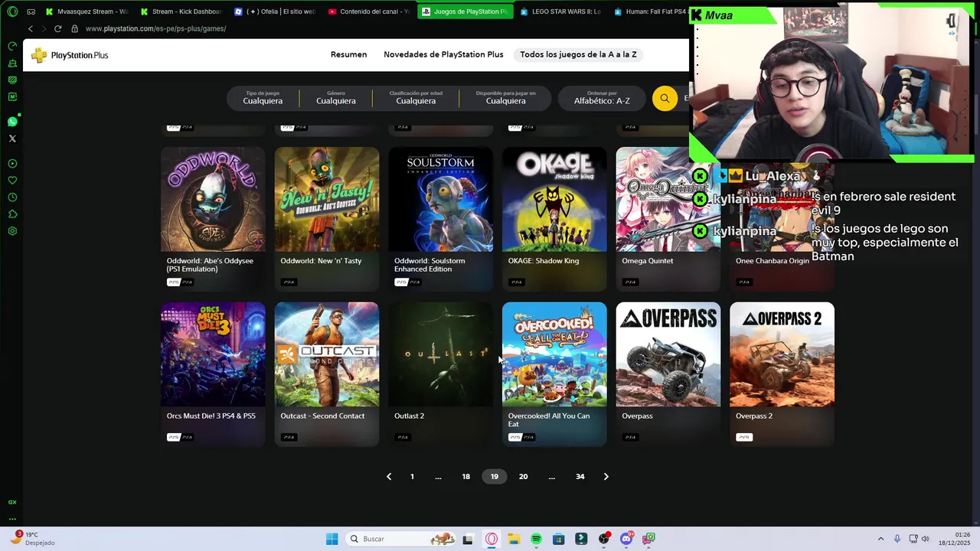Click the microphone tray icon

pos(897,539)
